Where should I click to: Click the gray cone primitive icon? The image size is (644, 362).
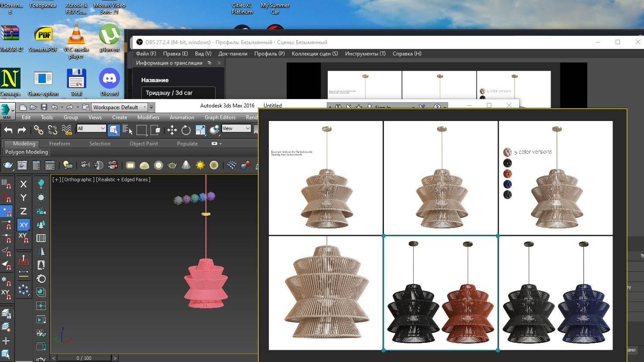point(186,165)
